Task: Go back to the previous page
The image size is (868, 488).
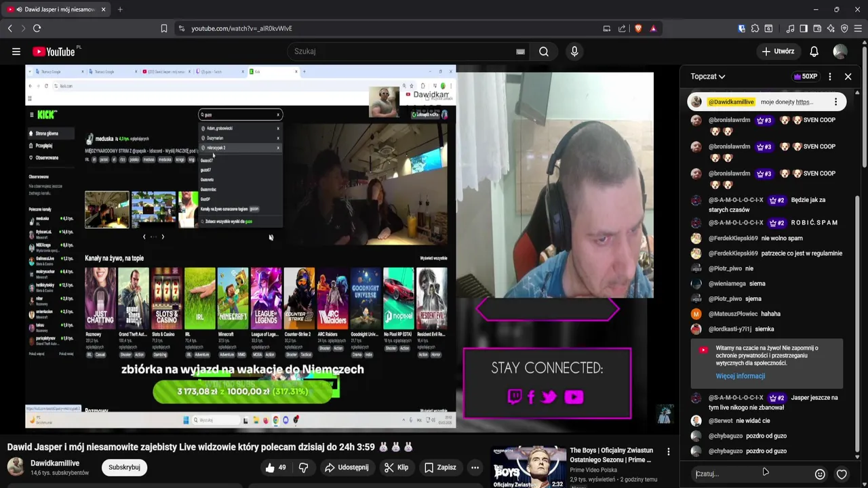Action: [9, 28]
